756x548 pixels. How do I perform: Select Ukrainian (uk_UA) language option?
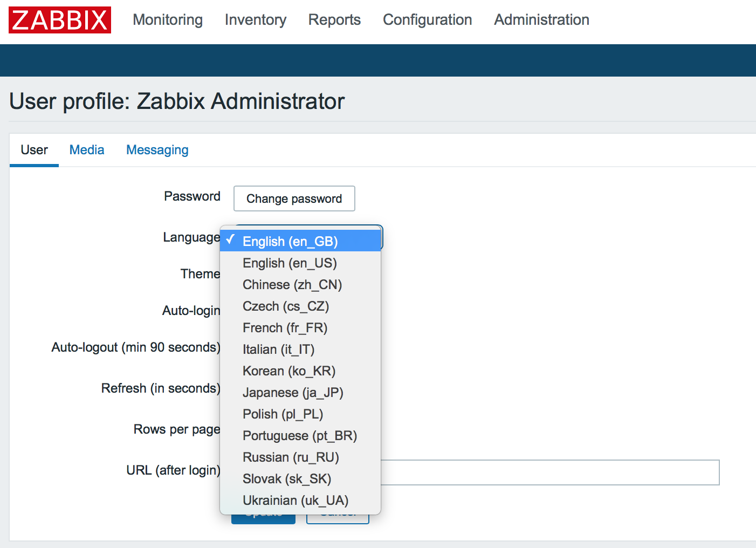coord(300,500)
